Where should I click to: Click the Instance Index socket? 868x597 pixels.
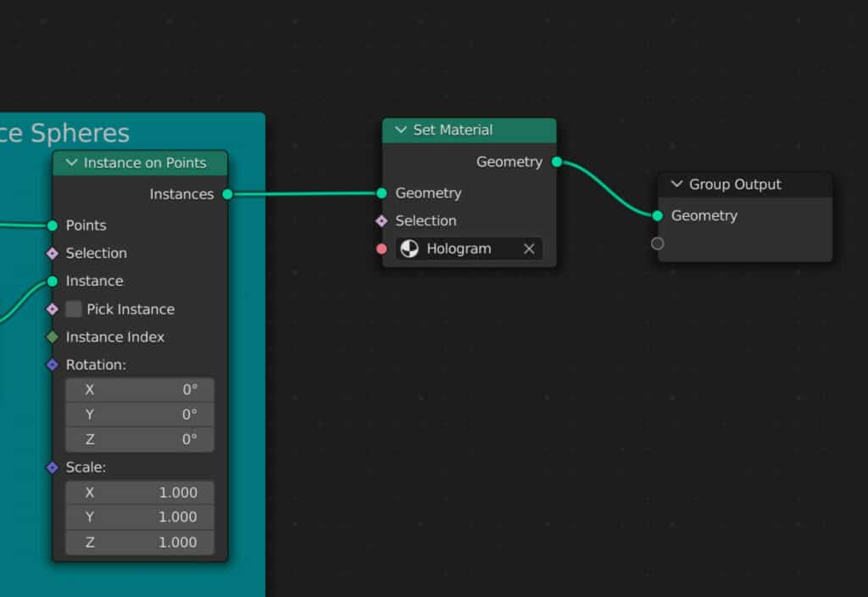tap(53, 337)
